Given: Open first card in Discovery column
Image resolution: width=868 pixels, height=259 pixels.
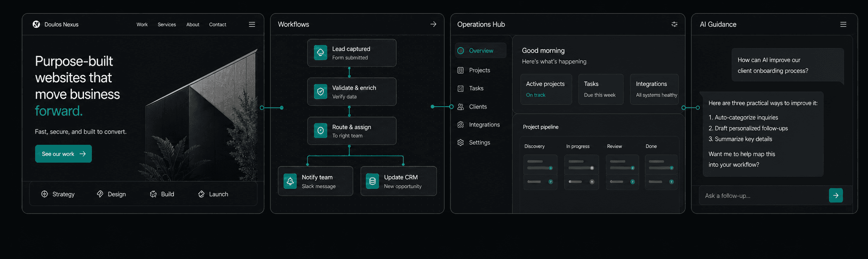Looking at the screenshot, I should (x=540, y=165).
